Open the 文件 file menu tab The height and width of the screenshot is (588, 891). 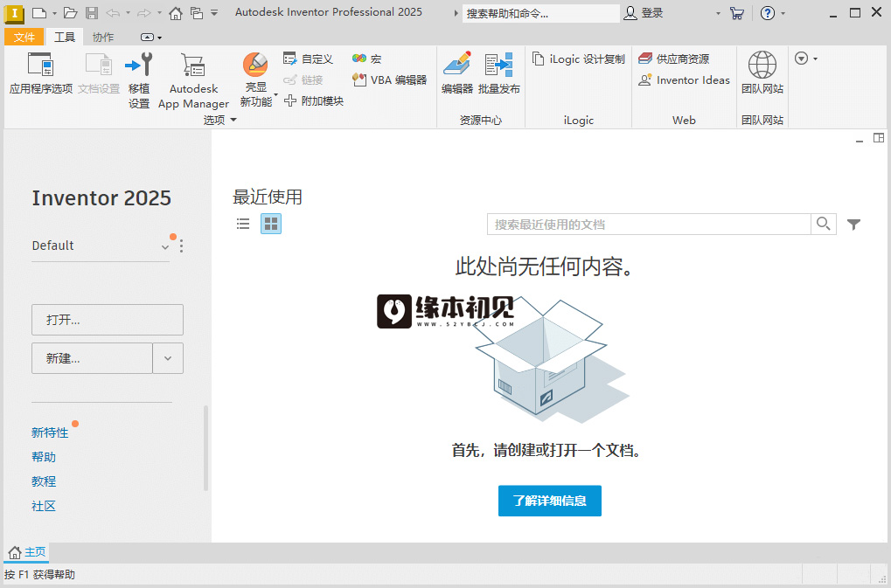[x=24, y=37]
